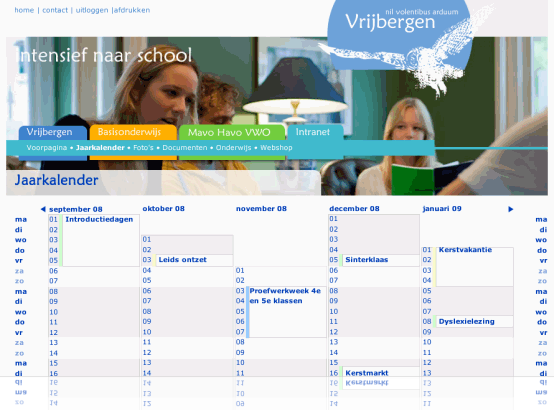Open the Kerstvakantie event
Image resolution: width=554 pixels, height=410 pixels.
(x=474, y=266)
